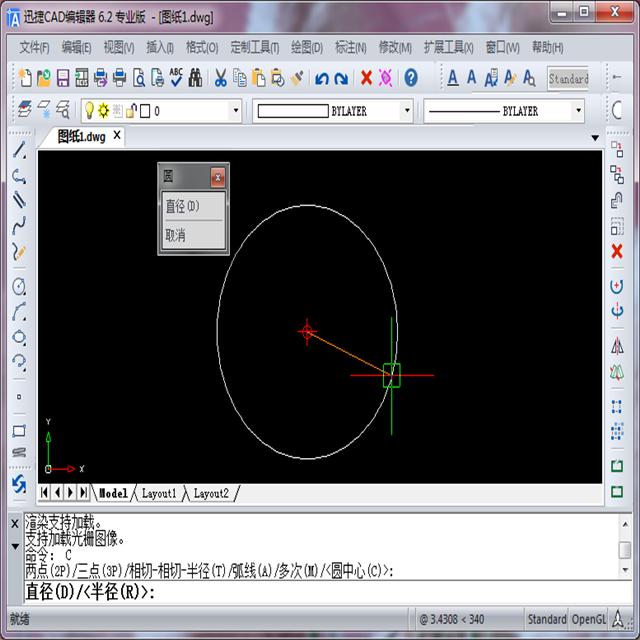Click the Save file icon

point(62,78)
